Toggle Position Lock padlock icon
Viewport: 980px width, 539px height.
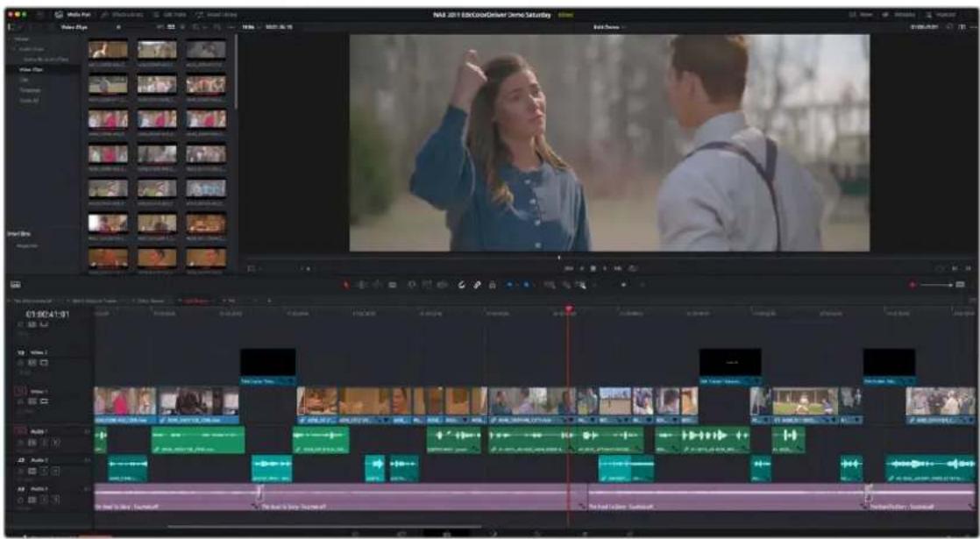(x=493, y=285)
